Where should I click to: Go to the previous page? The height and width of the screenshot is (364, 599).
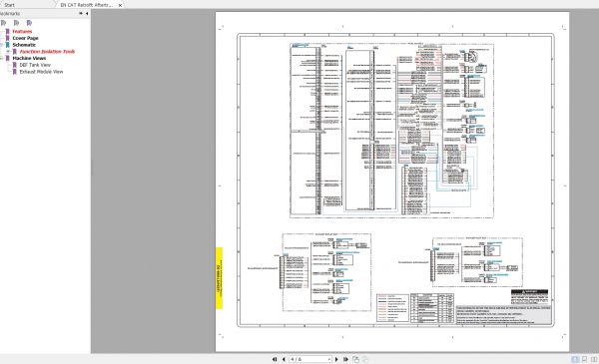[x=284, y=359]
